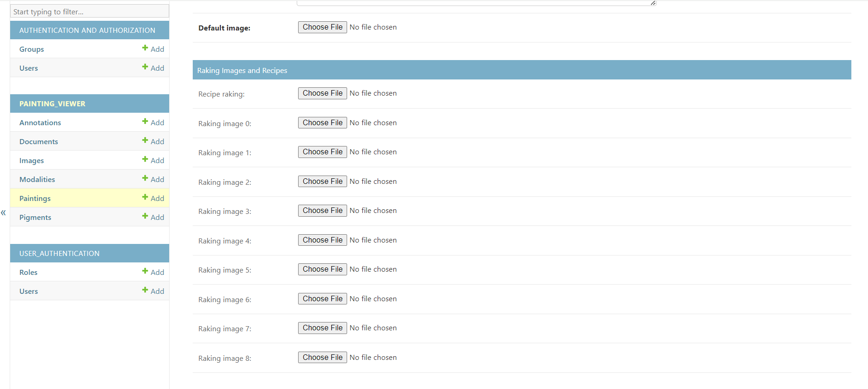The image size is (868, 389).
Task: Click the plus Add icon beside Groups
Action: [x=145, y=48]
